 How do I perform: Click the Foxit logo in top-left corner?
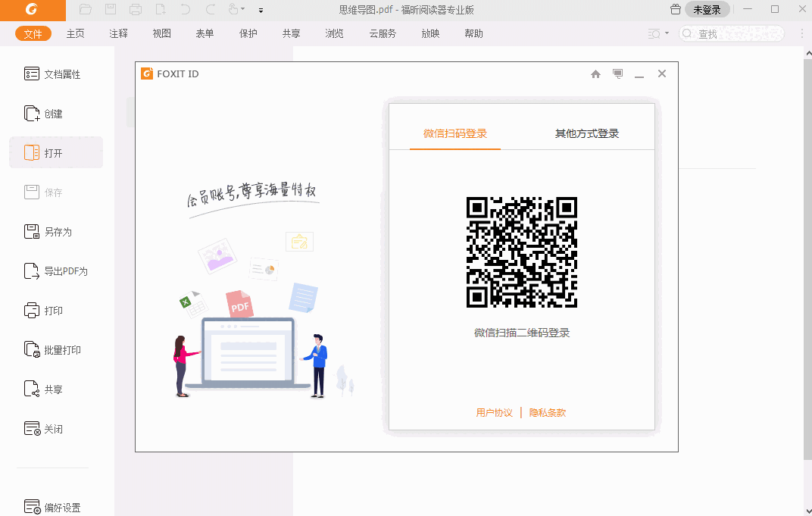(32, 10)
